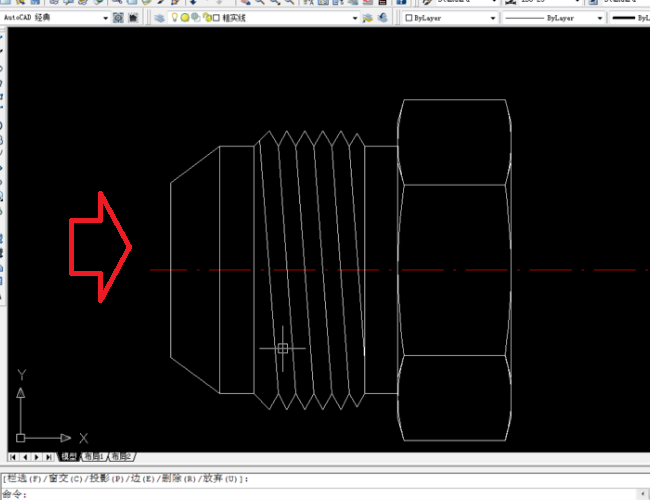Click the My Workspace icon next to the gear
Image resolution: width=650 pixels, height=500 pixels.
point(133,18)
